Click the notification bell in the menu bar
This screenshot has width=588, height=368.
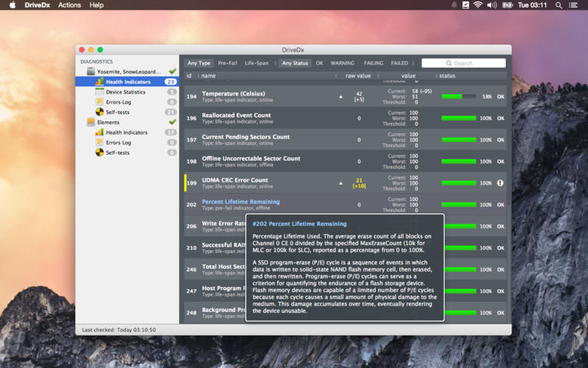point(454,5)
